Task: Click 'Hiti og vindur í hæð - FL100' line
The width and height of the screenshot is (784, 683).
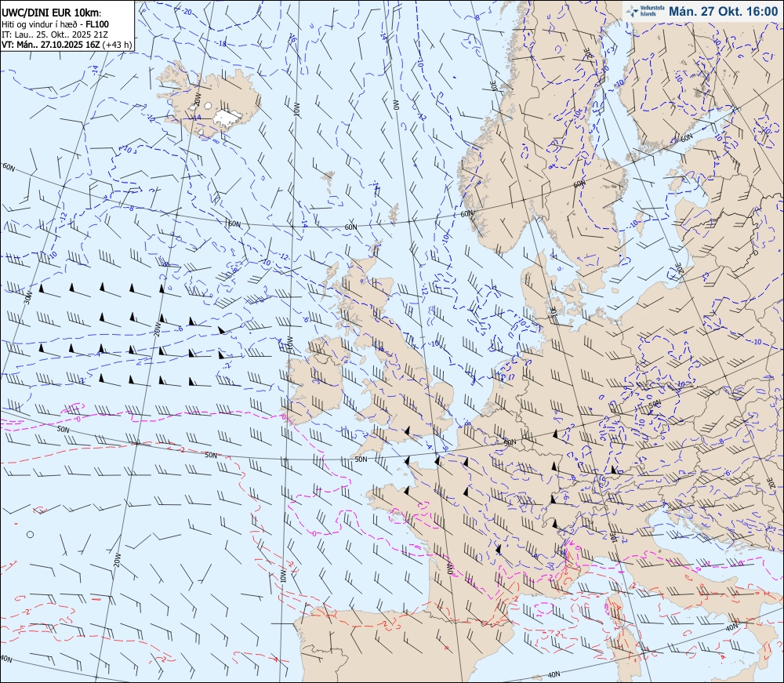Action: 55,24
